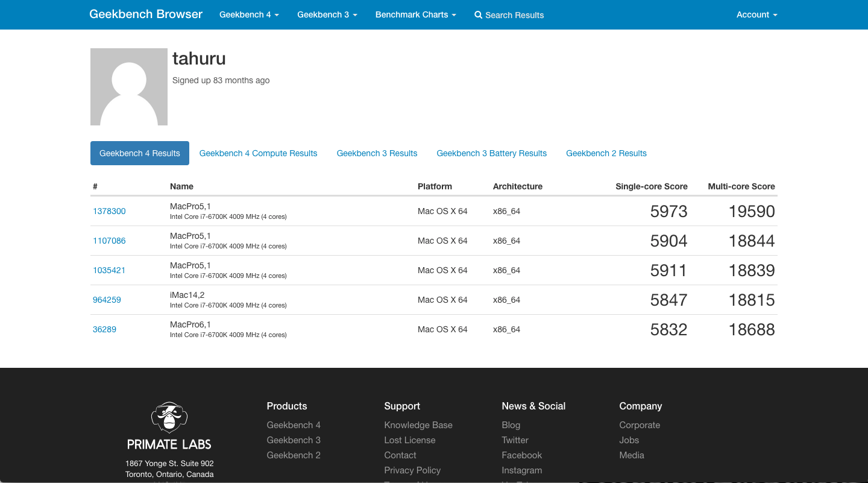Click the Primate Labs monkey logo
This screenshot has width=868, height=483.
coord(169,417)
